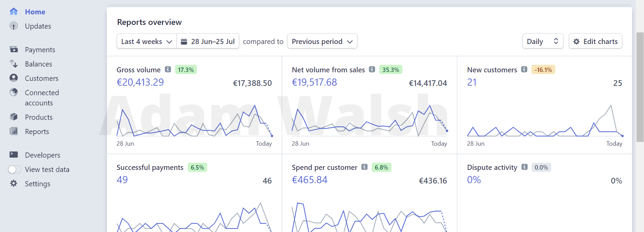Viewport: 644px width, 232px height.
Task: Click the calendar icon in date range
Action: click(x=184, y=41)
